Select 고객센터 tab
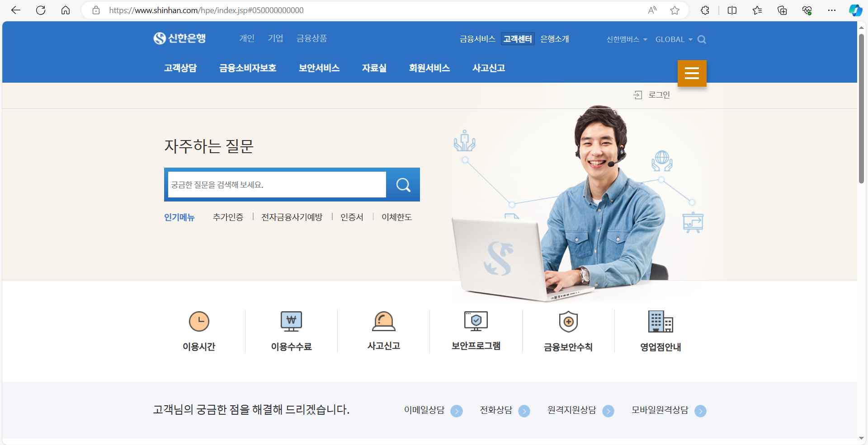Screen dimensions: 868x445 click(518, 39)
